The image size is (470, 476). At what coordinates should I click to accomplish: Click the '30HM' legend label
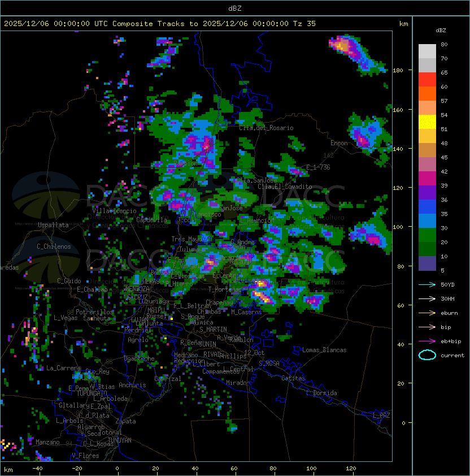(x=447, y=298)
